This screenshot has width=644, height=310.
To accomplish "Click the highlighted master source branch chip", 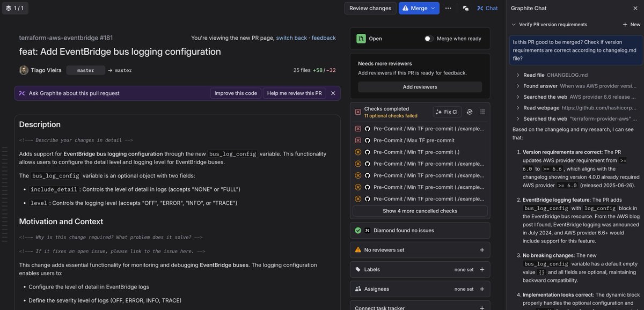I will point(85,70).
